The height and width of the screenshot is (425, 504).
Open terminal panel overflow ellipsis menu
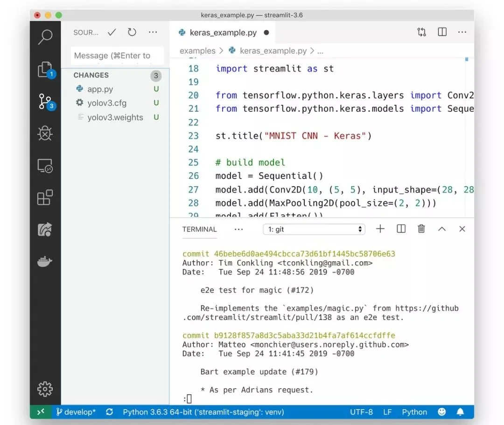pyautogui.click(x=238, y=230)
